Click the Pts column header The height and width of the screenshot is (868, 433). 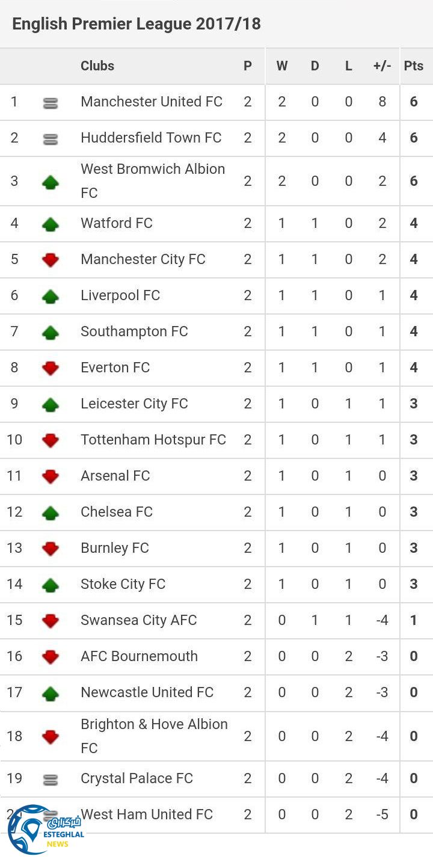414,66
